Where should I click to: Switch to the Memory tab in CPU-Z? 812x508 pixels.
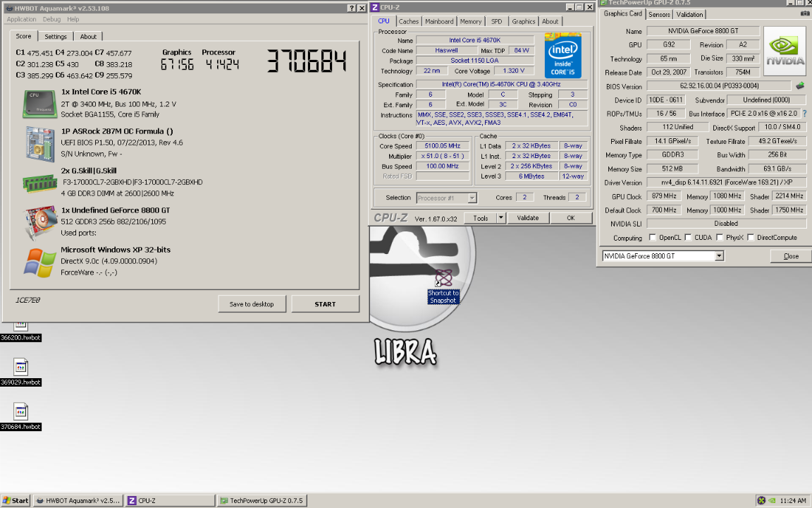(471, 21)
